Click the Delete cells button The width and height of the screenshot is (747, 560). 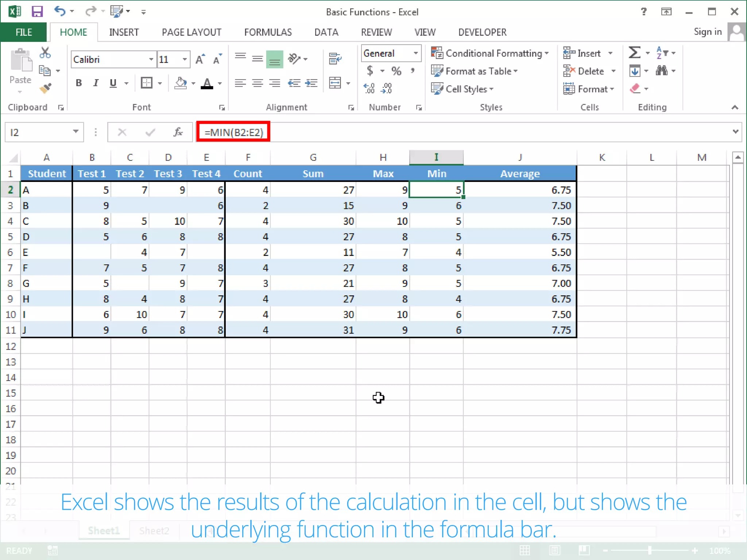click(584, 71)
